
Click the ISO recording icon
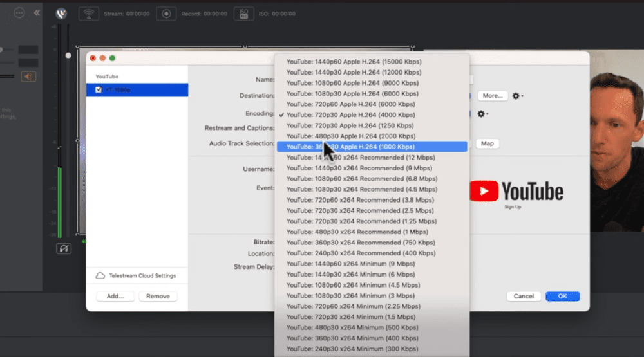243,14
